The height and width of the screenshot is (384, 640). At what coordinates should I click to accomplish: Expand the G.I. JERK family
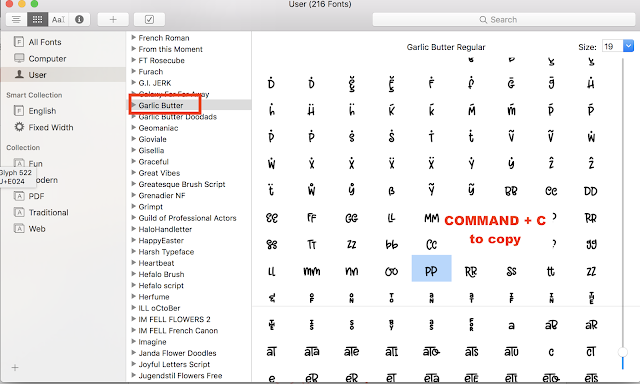pos(133,82)
